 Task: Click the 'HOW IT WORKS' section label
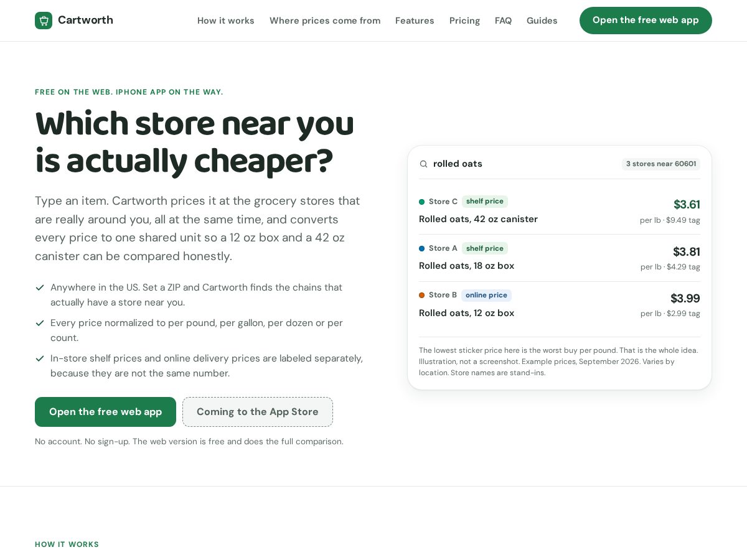tap(67, 544)
